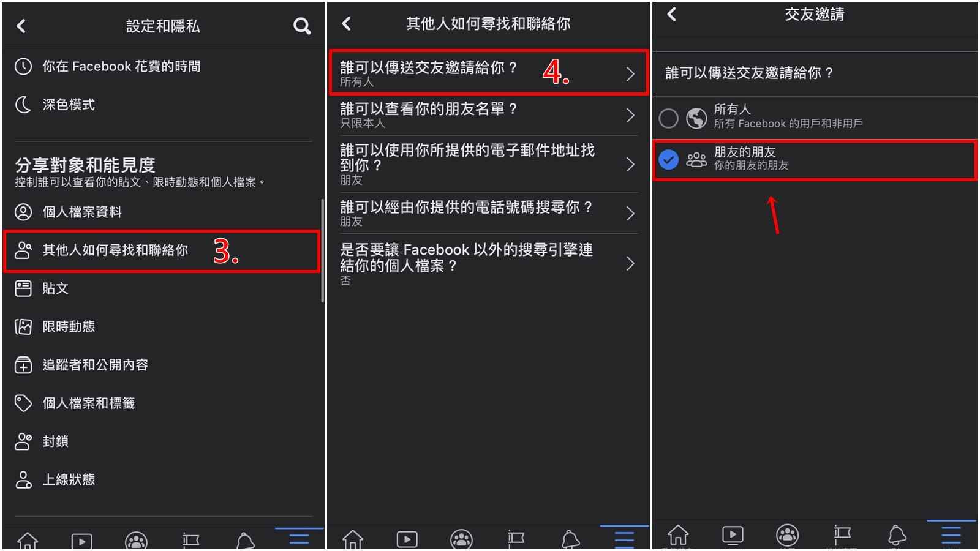
Task: Open 其他人如何尋找和聯絡你 menu item
Action: point(162,250)
